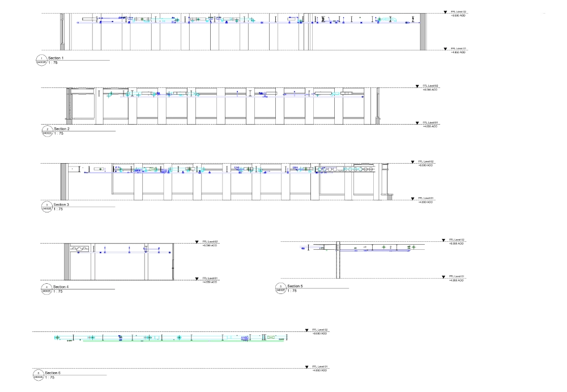Select the 'Section 1' view title text
Screen dimensions: 567x392
tap(55, 58)
